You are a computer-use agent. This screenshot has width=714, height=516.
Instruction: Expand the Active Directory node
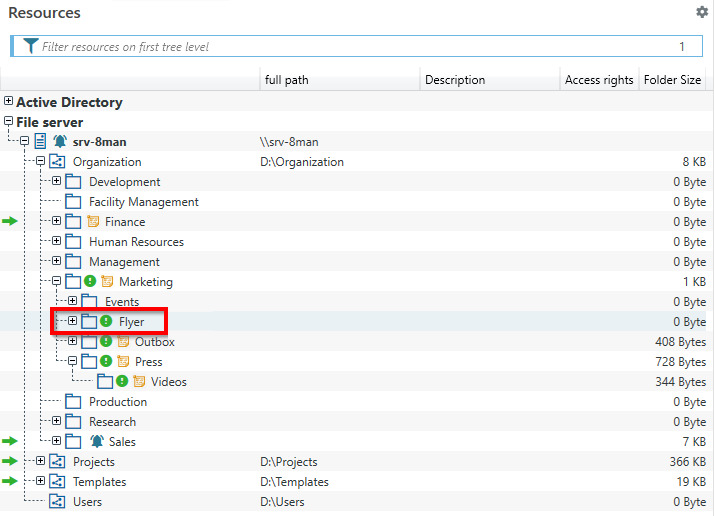[x=9, y=102]
